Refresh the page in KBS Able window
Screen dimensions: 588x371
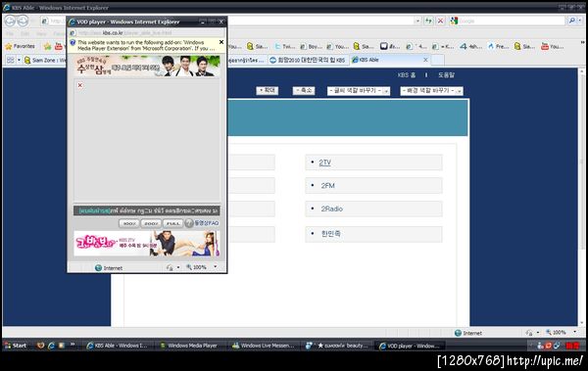click(428, 21)
